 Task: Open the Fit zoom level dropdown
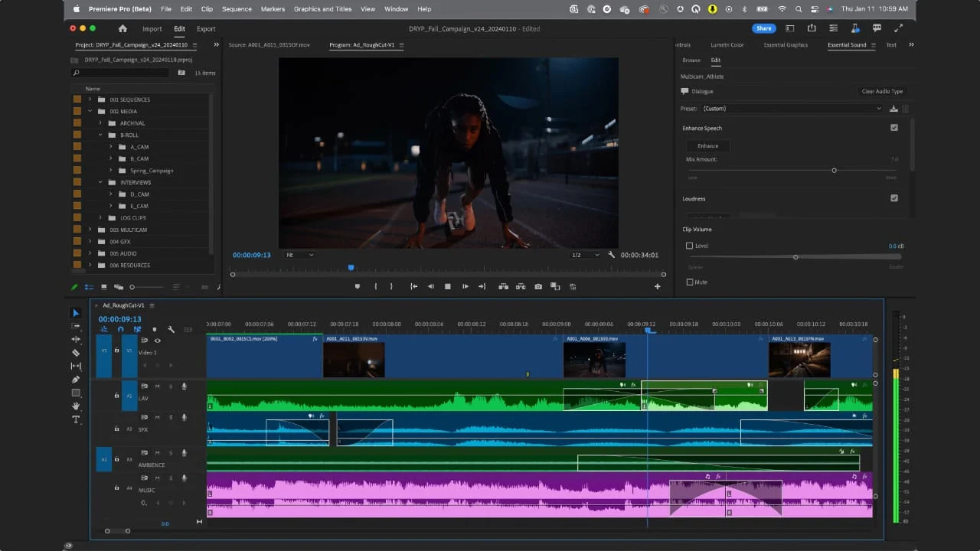pyautogui.click(x=299, y=255)
